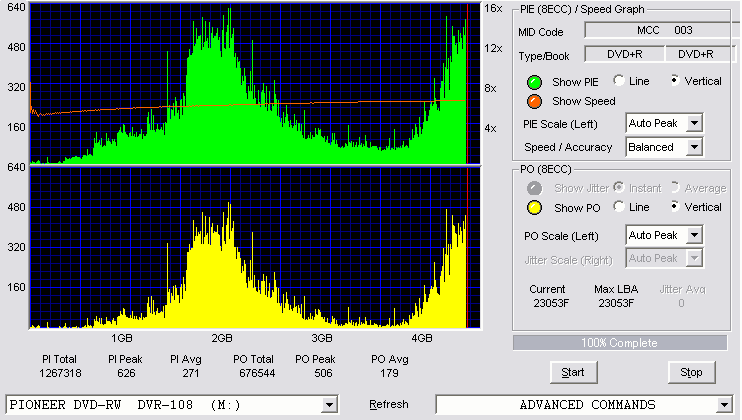742x420 pixels.
Task: Click the Max LBA value 23053F
Action: (616, 303)
